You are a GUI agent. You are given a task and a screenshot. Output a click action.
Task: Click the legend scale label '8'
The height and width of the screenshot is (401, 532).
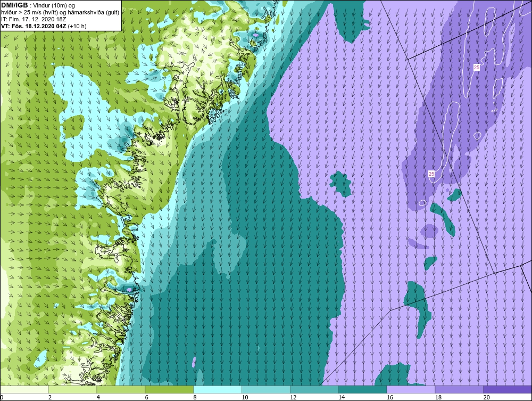tap(195, 397)
